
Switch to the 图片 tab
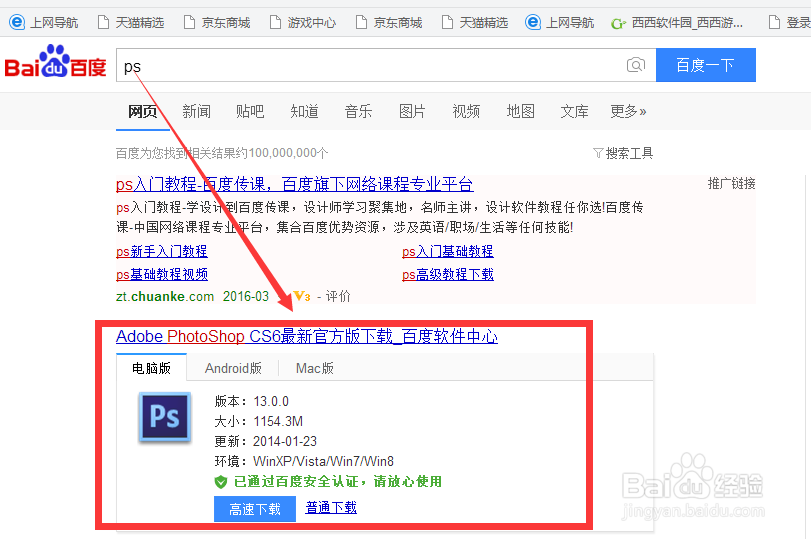click(412, 111)
